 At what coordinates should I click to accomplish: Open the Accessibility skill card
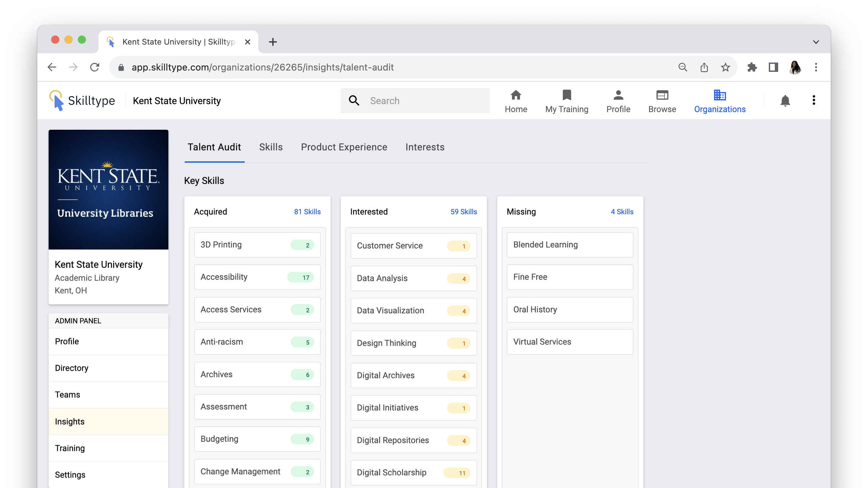tap(257, 277)
